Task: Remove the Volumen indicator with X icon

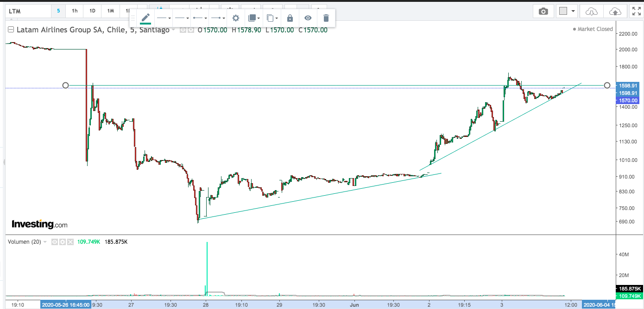Action: coord(71,242)
